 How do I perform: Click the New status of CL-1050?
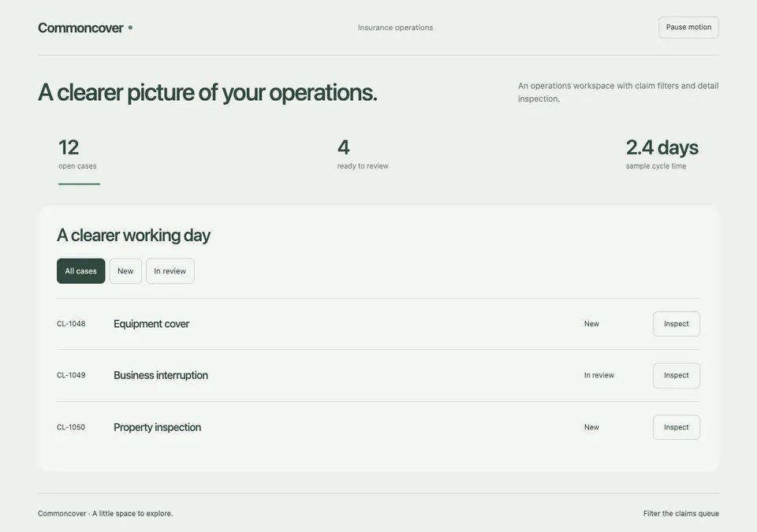click(x=591, y=427)
